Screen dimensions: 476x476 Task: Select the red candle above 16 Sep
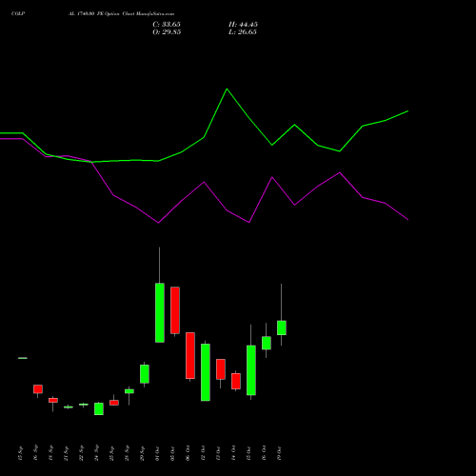tap(38, 389)
